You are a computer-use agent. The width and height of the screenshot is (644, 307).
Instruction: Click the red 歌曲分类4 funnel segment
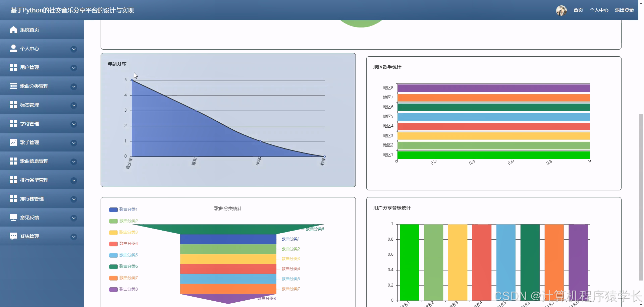pos(228,269)
